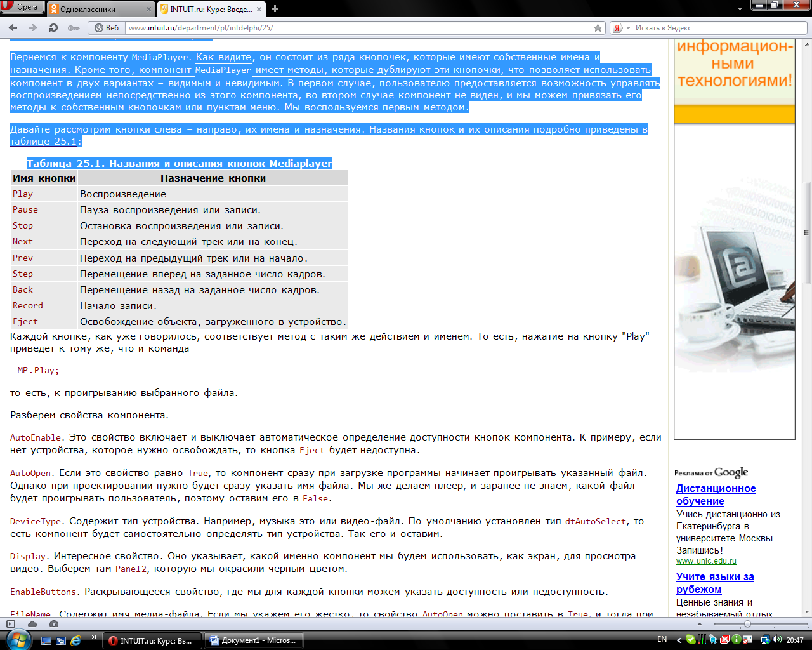Viewport: 812px width, 650px height.
Task: Close the INTUIT.ru tab
Action: [259, 10]
